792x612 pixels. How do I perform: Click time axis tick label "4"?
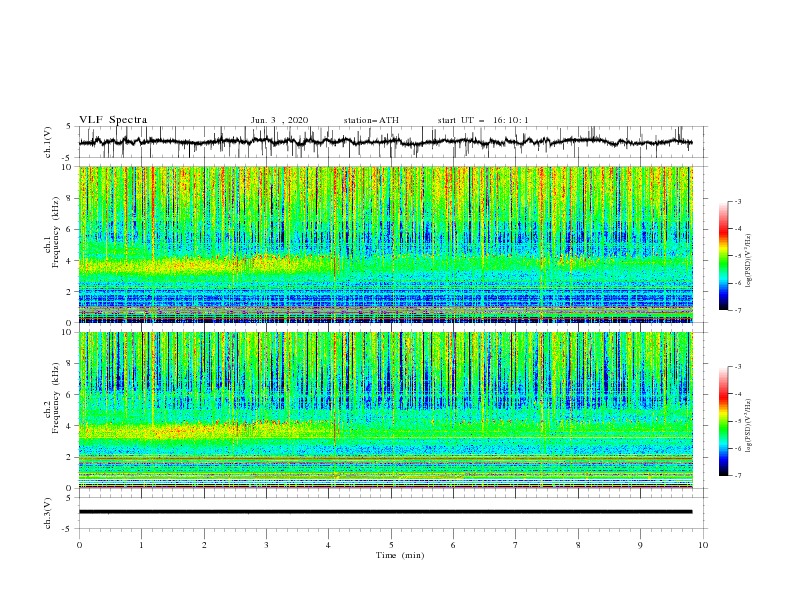coord(328,545)
